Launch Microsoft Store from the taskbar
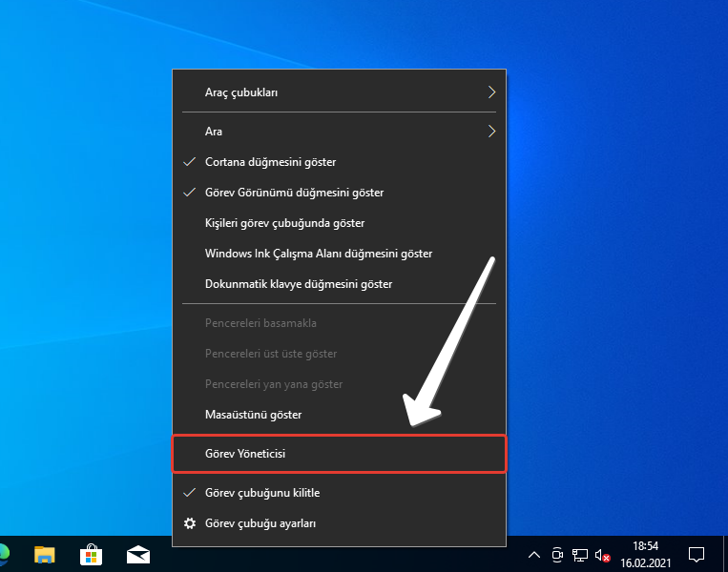This screenshot has height=572, width=728. pos(91,554)
